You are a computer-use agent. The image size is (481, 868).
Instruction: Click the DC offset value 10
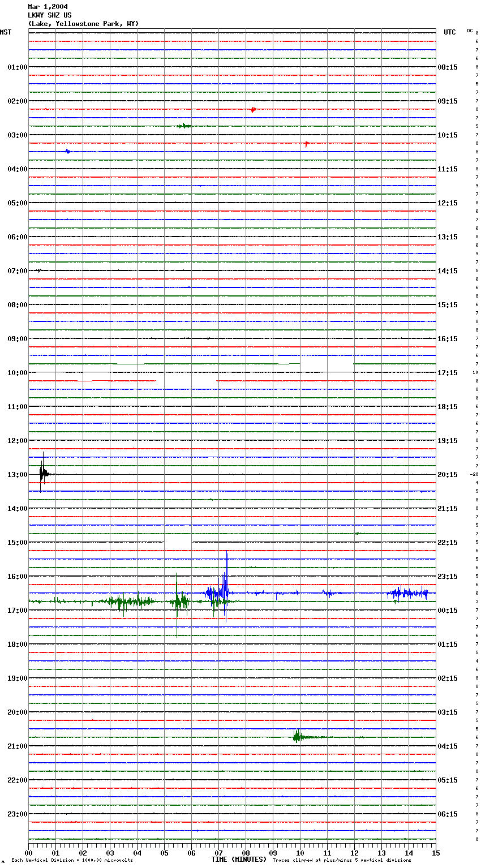pyautogui.click(x=475, y=372)
